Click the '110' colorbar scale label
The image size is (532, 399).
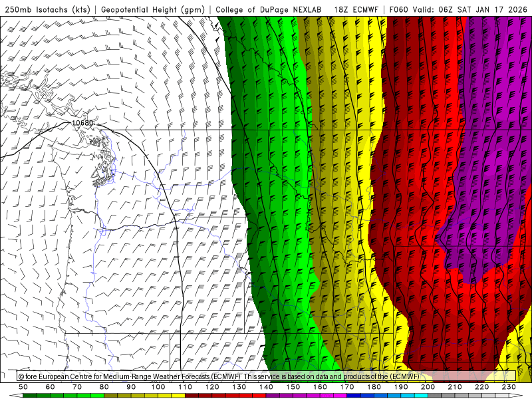[186, 387]
